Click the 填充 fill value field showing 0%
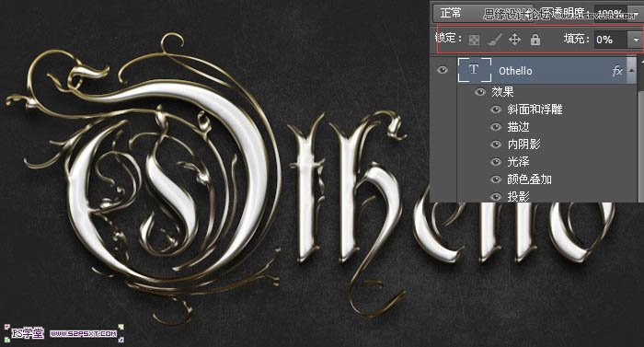Viewport: 644px width, 347px height. (x=611, y=40)
